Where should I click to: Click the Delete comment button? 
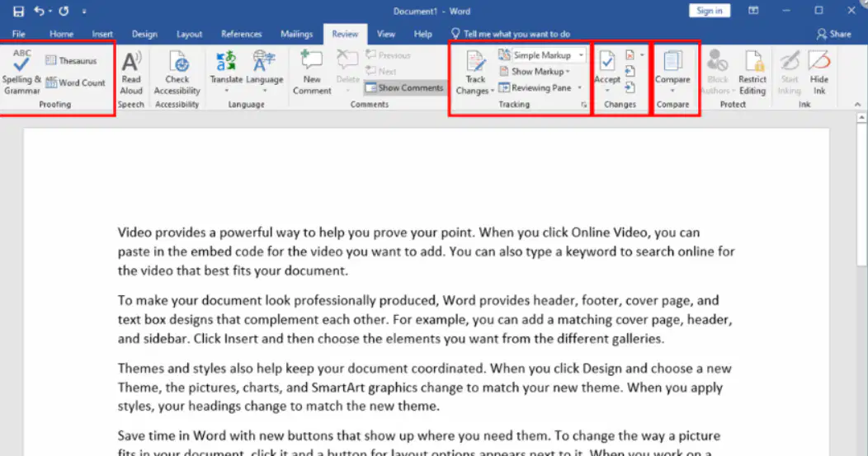pos(347,72)
